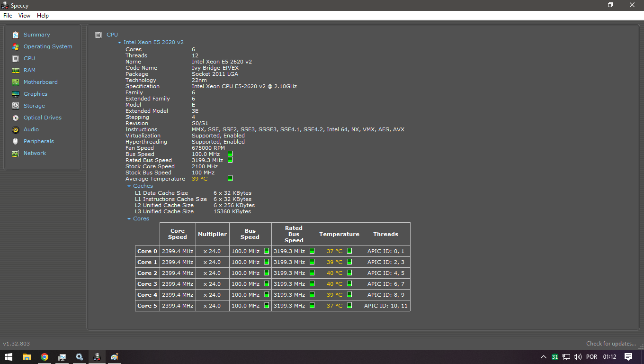
Task: Open the View menu
Action: click(24, 16)
